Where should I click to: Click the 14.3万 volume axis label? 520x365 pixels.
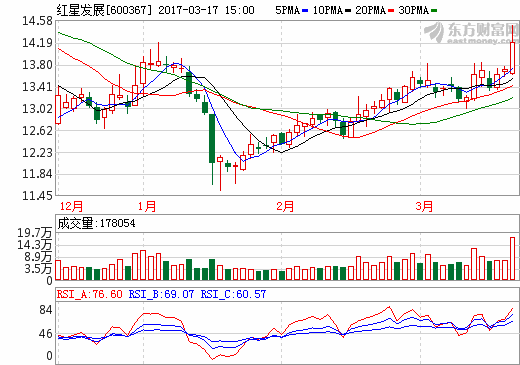click(35, 245)
